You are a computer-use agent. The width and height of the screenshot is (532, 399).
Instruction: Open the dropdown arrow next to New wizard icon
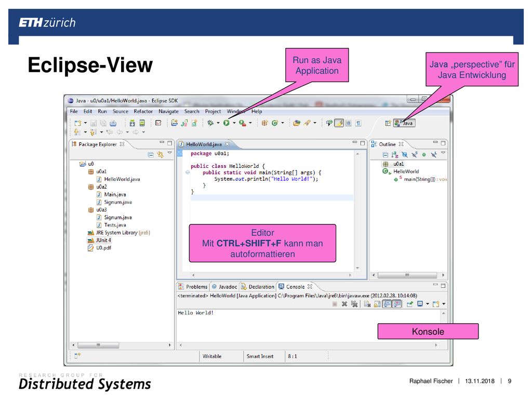click(85, 123)
